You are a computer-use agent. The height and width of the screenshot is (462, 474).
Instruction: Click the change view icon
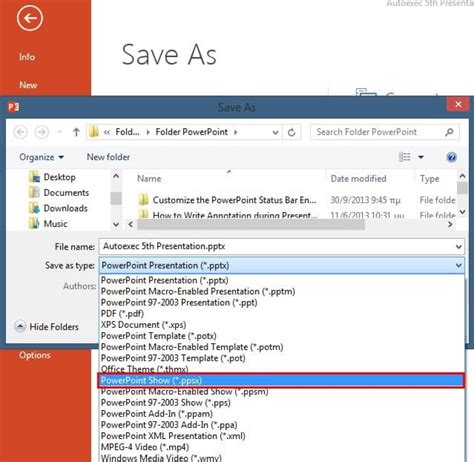click(405, 157)
